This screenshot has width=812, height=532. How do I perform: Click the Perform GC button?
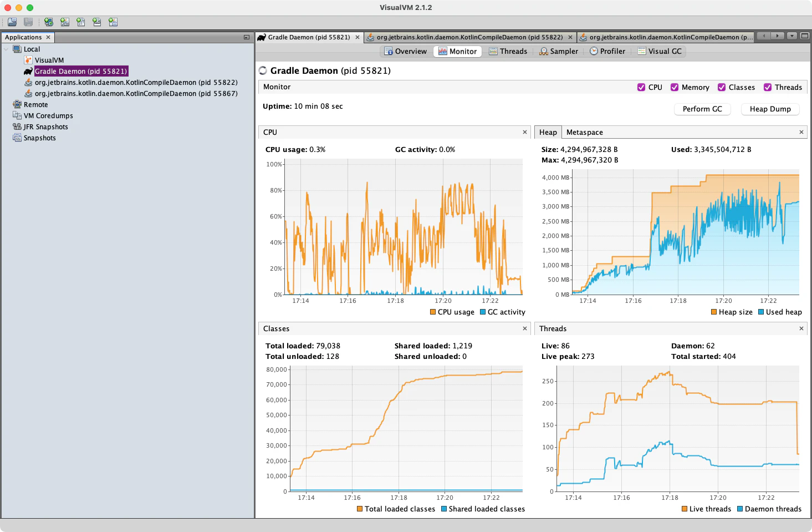click(702, 109)
